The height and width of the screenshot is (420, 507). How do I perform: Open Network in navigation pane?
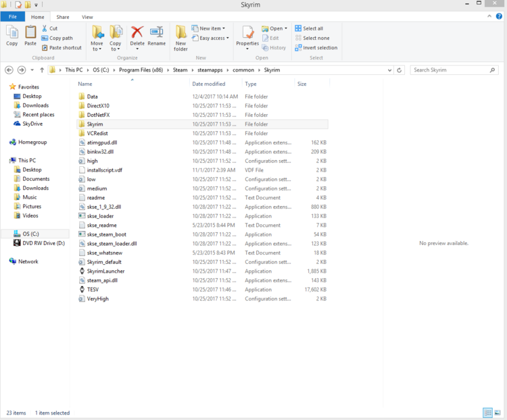point(24,261)
